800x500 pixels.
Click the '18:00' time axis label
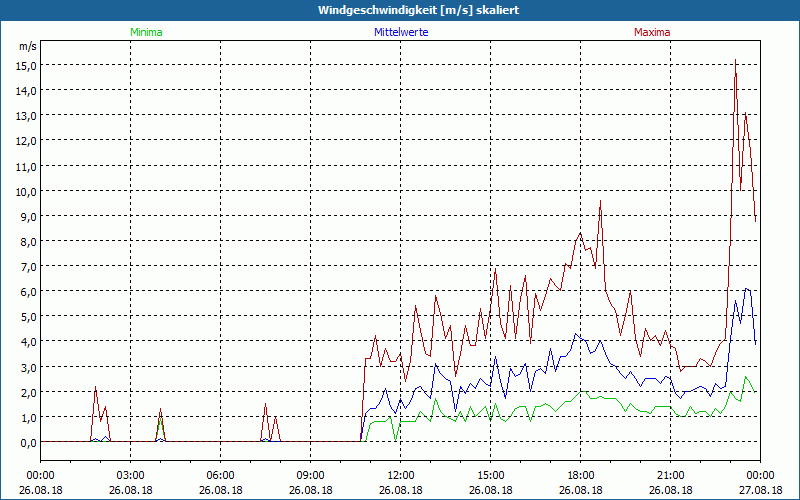581,476
